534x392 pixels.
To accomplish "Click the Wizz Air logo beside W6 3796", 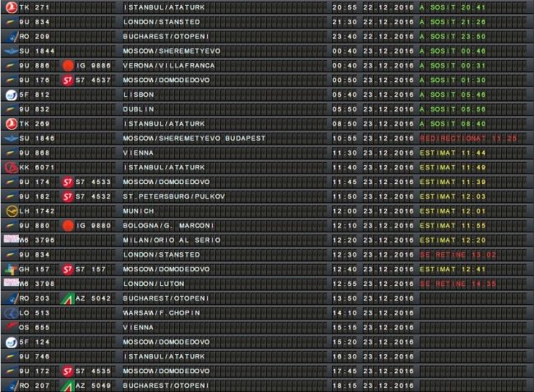I will coord(12,239).
